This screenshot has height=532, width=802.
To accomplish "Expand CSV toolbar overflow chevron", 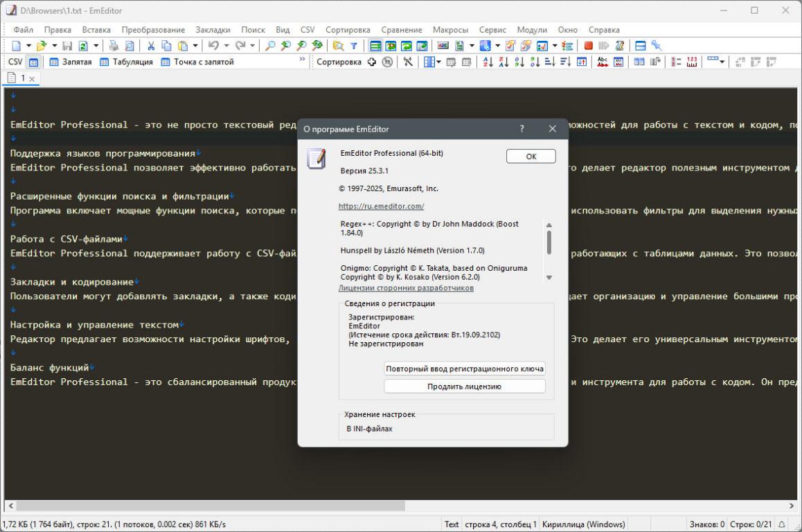I will coord(302,61).
